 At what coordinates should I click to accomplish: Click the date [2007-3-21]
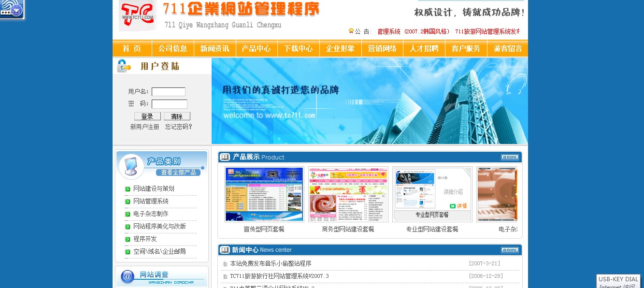tap(485, 264)
